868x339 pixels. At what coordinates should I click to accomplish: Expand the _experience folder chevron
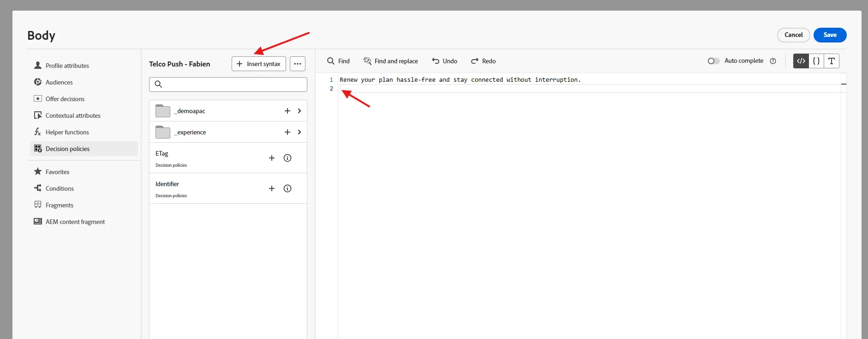coord(299,132)
